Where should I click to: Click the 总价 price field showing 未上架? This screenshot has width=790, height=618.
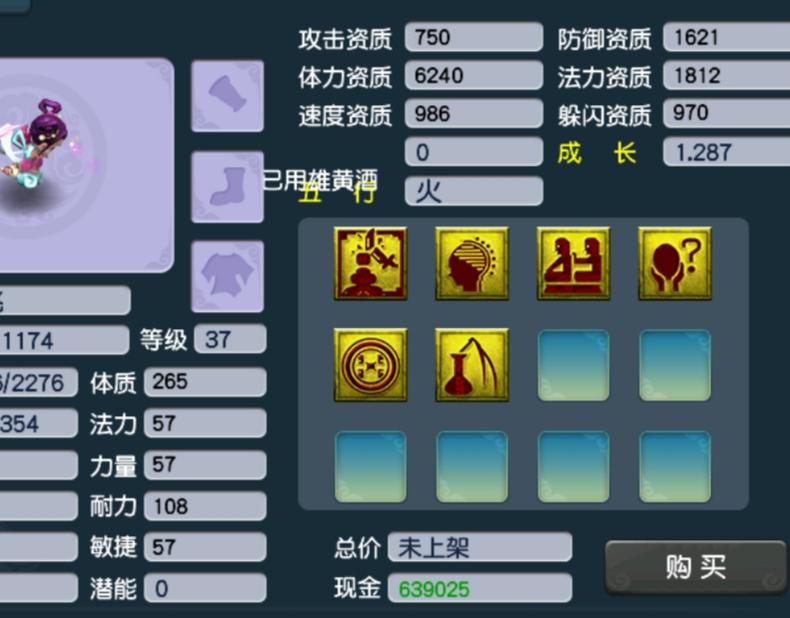tap(480, 547)
